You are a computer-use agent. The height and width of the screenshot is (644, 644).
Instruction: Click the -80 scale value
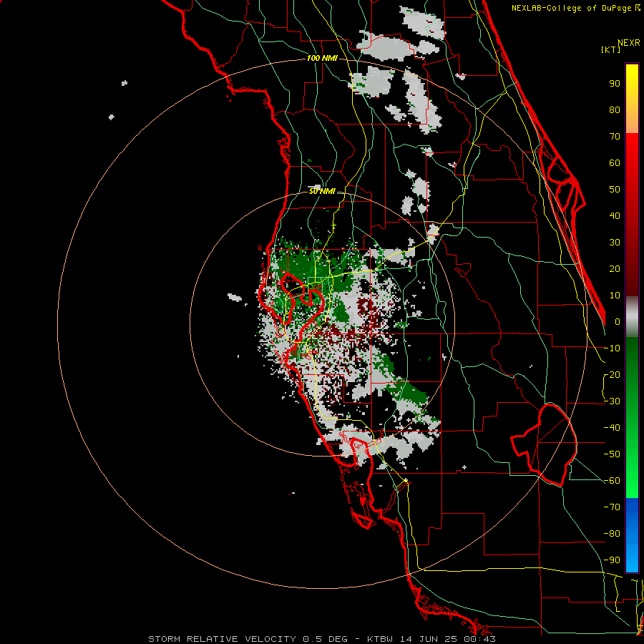click(612, 534)
